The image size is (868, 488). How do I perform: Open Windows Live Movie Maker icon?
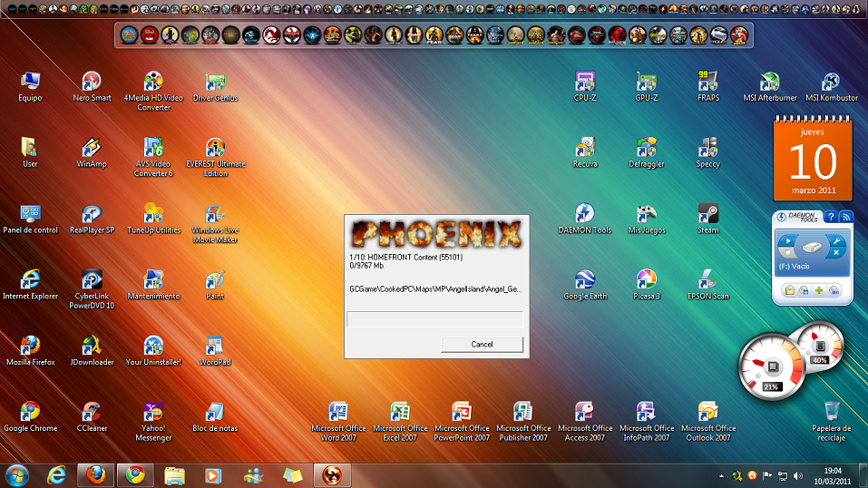tap(215, 224)
